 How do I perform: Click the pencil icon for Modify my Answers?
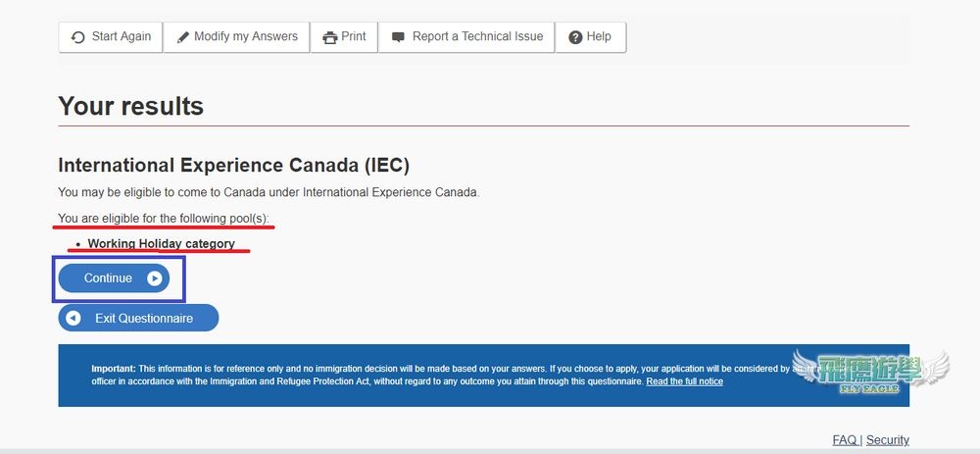tap(183, 37)
